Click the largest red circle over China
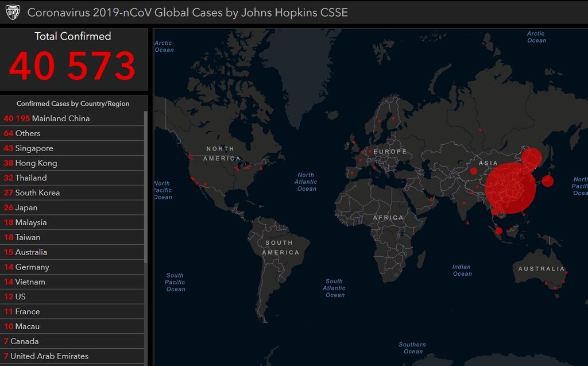588x366 pixels. (510, 187)
